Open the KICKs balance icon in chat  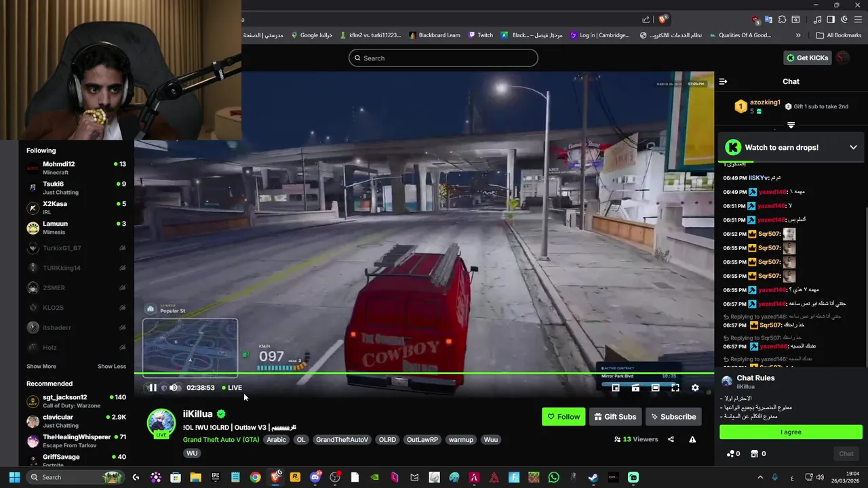click(733, 453)
